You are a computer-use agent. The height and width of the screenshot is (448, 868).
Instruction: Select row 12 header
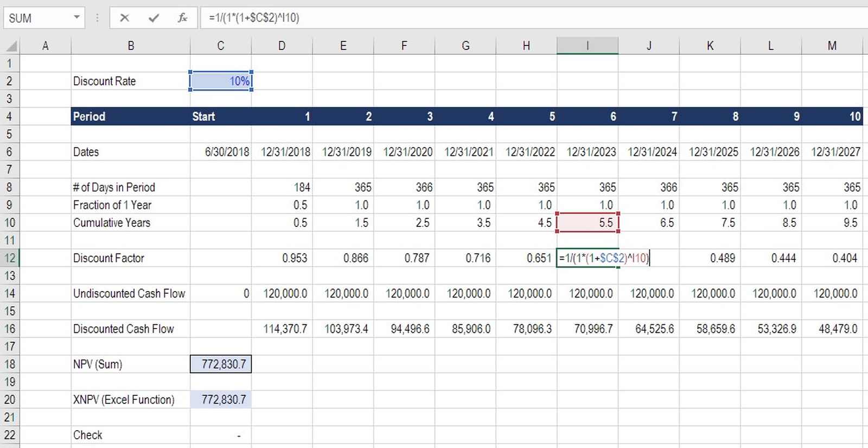[10, 258]
